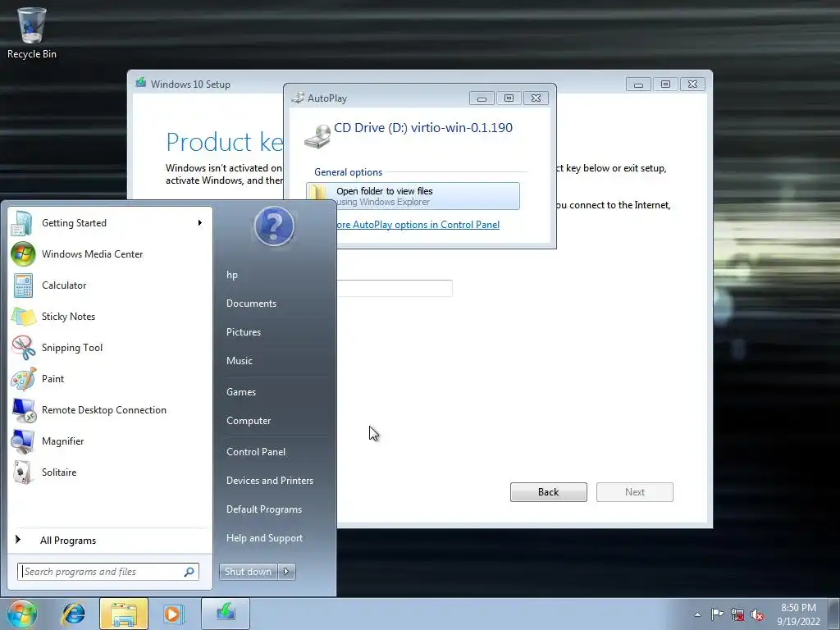Open Remote Desktop Connection icon
This screenshot has height=630, width=840.
pyautogui.click(x=24, y=410)
